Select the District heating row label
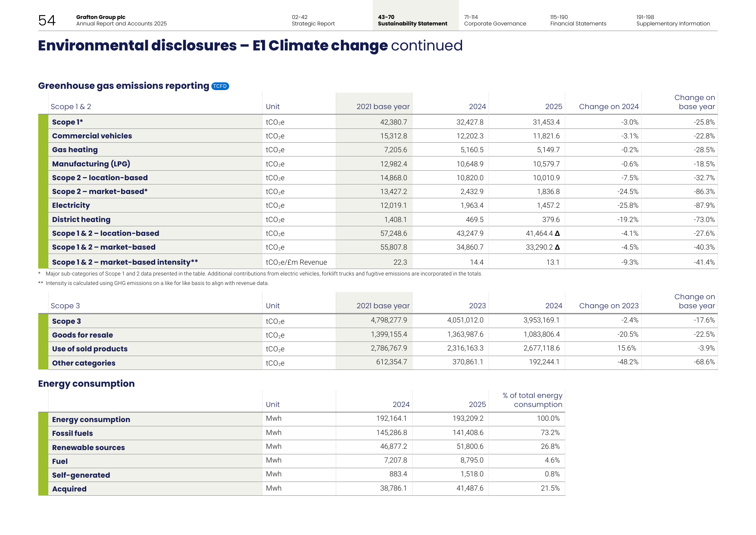756x535 pixels. (81, 219)
